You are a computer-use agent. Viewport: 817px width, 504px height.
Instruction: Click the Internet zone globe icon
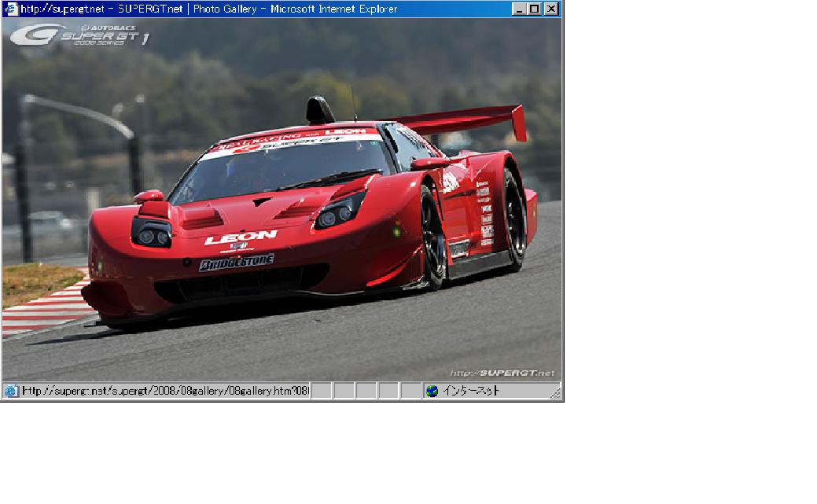coord(432,391)
